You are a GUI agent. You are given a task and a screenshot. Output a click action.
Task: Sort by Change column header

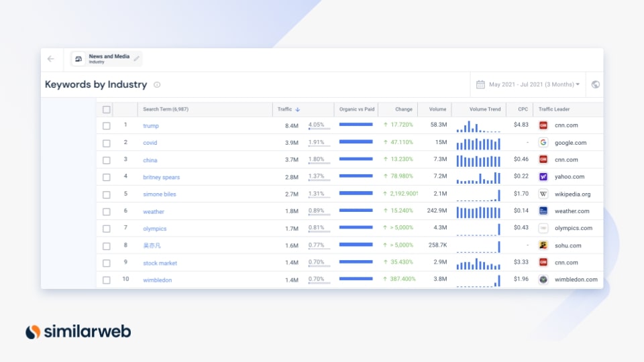pyautogui.click(x=404, y=109)
